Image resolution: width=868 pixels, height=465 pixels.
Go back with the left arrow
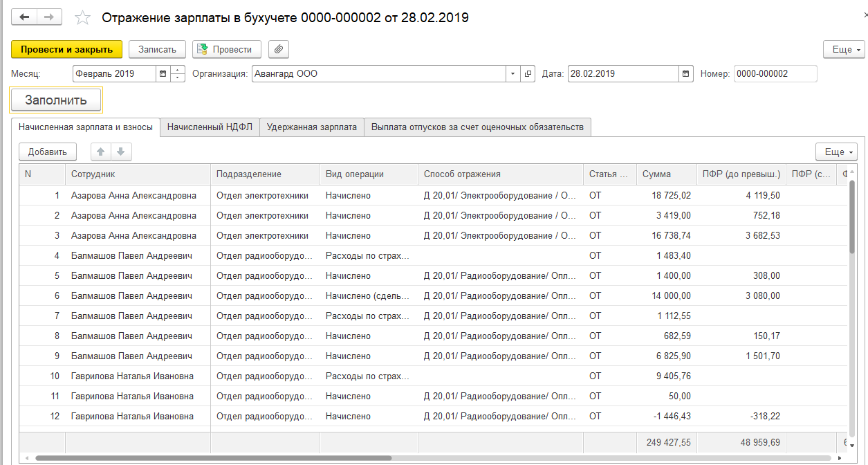pos(24,17)
